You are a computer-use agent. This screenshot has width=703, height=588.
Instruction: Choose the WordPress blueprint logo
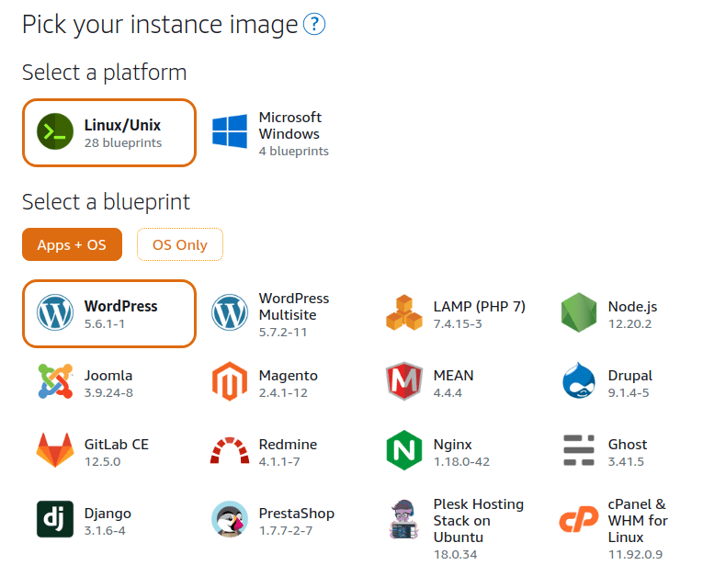tap(55, 312)
